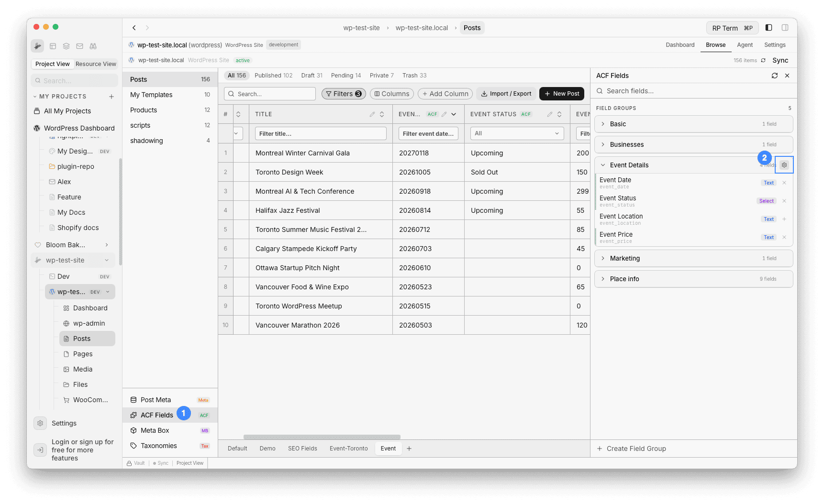This screenshot has width=824, height=504.
Task: Click the table's horizontal scrollbar
Action: pyautogui.click(x=322, y=437)
